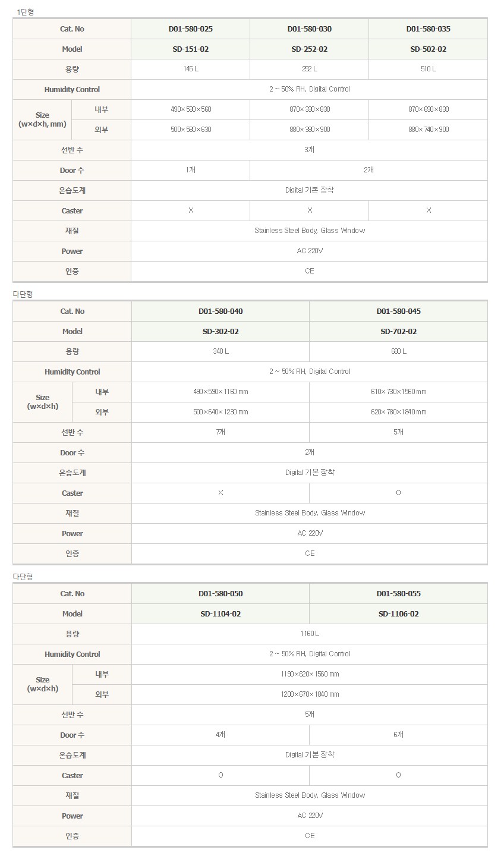Click the Humidity Control label in first table
The image size is (504, 859).
(72, 89)
